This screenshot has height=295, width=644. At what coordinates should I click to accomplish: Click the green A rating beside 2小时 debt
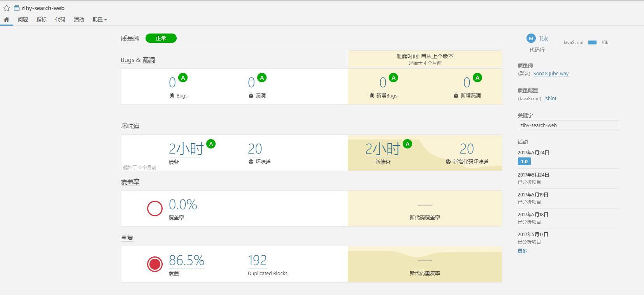[211, 144]
